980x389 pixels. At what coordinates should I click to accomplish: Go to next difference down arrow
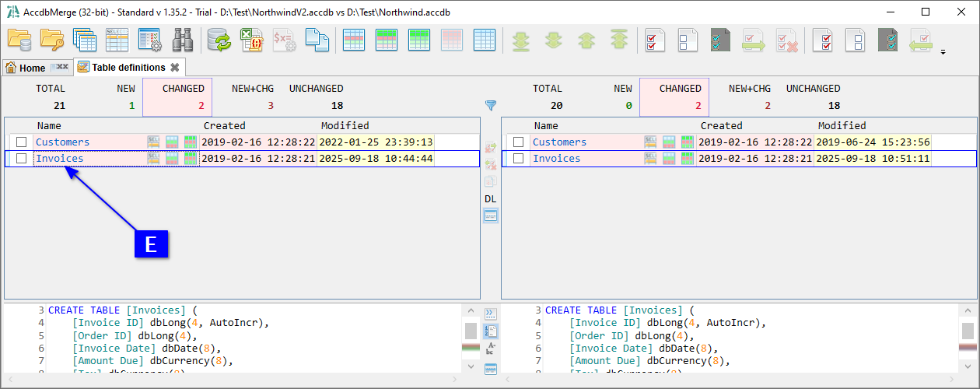pos(554,39)
